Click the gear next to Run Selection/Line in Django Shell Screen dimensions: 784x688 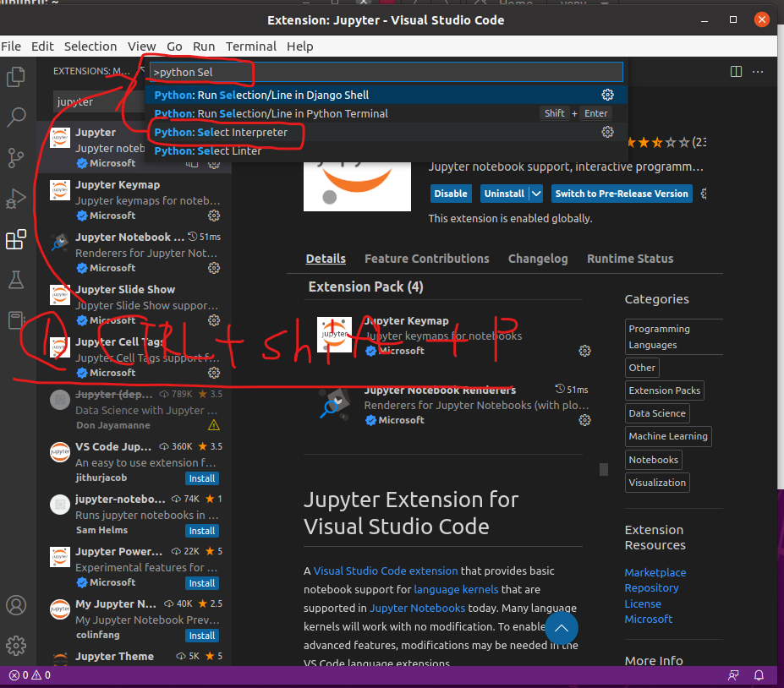pyautogui.click(x=607, y=95)
